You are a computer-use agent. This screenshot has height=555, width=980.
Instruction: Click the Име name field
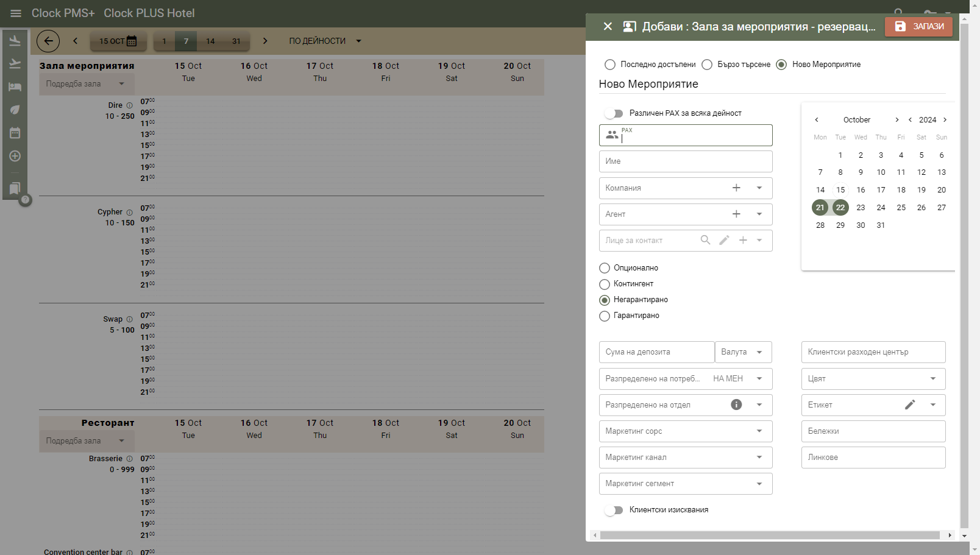pos(686,161)
